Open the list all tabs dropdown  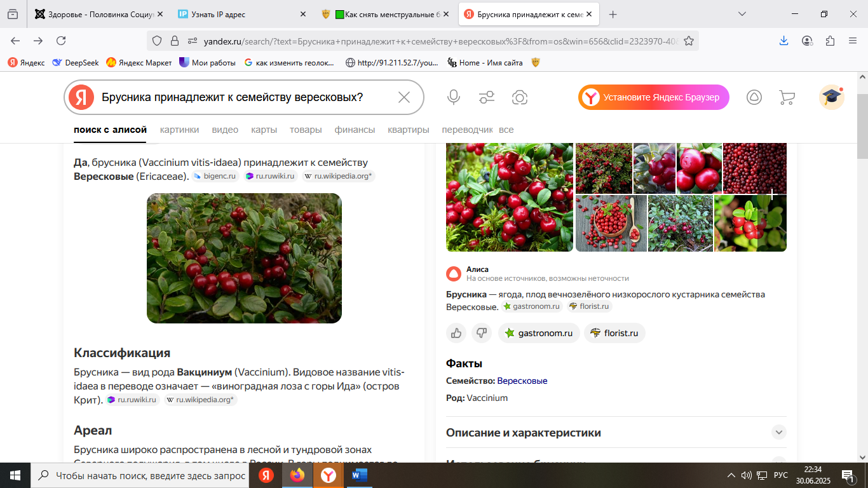(742, 14)
